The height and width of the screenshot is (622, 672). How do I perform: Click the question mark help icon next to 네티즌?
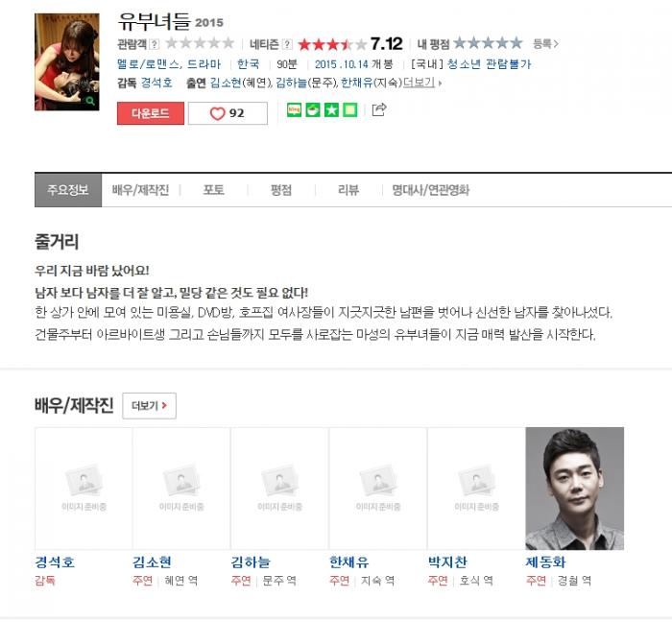click(x=288, y=44)
